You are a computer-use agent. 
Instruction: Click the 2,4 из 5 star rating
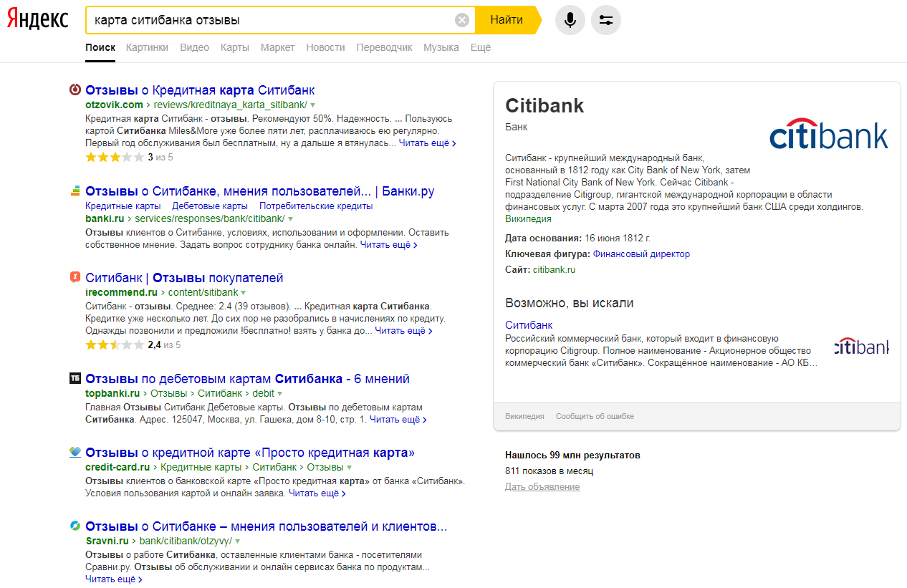[x=133, y=344]
